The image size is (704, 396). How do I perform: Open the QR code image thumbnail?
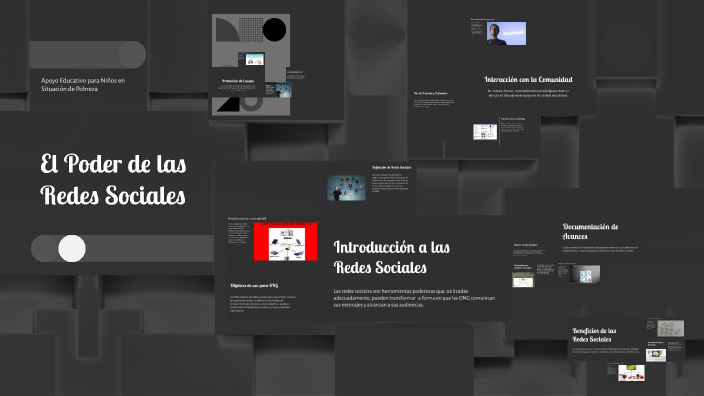pos(585,274)
